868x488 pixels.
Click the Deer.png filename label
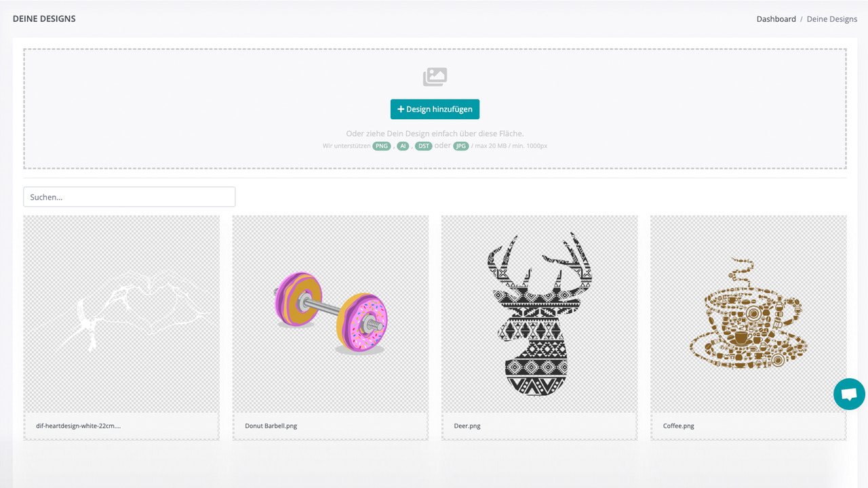467,426
